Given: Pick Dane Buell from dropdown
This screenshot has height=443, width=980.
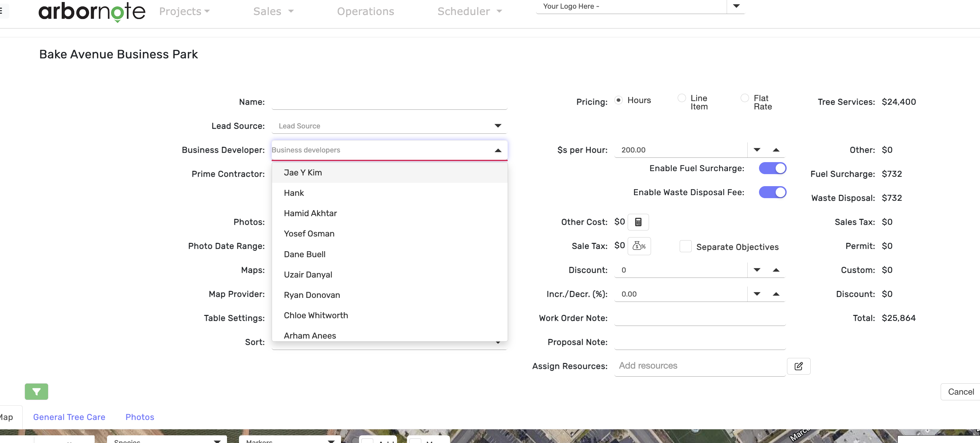Looking at the screenshot, I should pyautogui.click(x=390, y=254).
